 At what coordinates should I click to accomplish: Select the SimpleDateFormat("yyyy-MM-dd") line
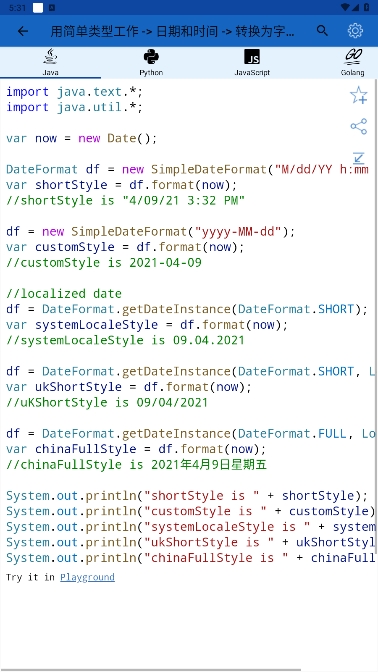150,232
